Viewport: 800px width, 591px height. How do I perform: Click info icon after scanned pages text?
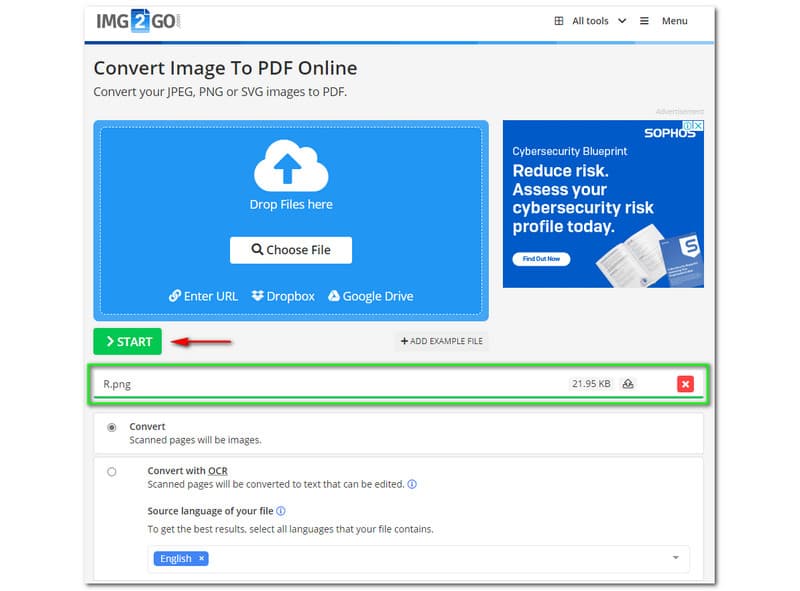tap(412, 484)
